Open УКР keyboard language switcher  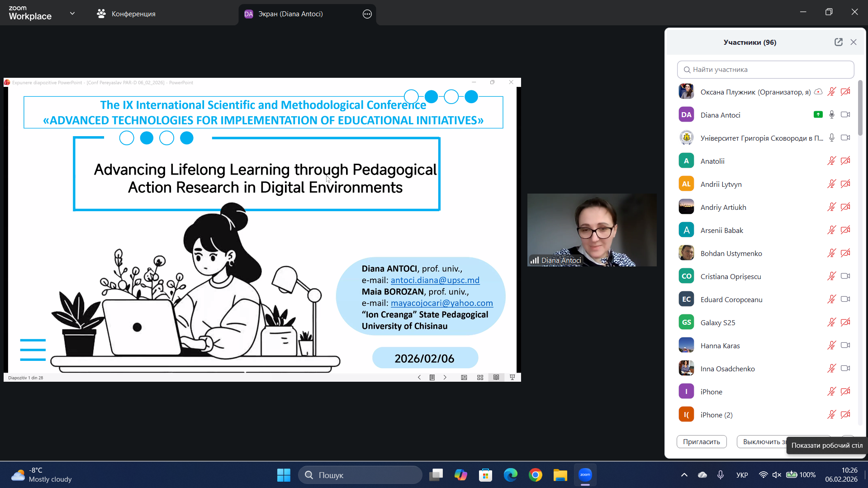point(742,475)
